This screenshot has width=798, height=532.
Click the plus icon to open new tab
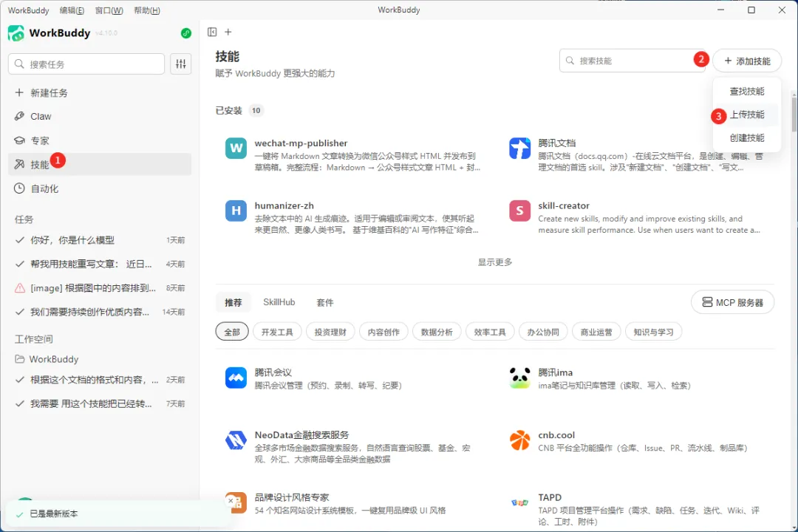[228, 32]
